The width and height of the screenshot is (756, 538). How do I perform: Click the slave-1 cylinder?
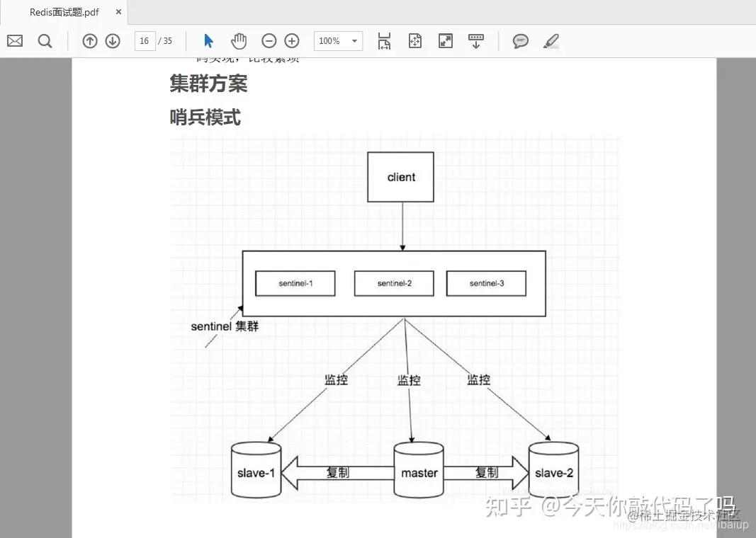(x=256, y=470)
